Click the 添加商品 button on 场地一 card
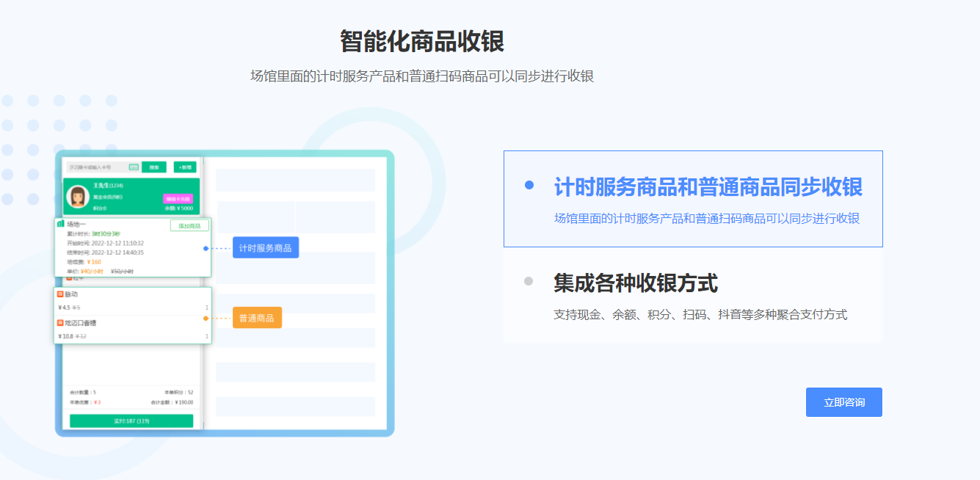 pyautogui.click(x=189, y=225)
